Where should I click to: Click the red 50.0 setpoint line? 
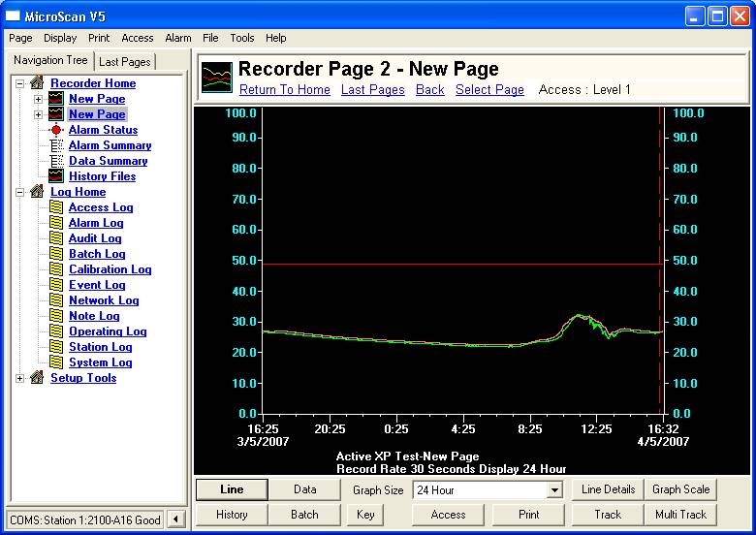click(x=463, y=265)
